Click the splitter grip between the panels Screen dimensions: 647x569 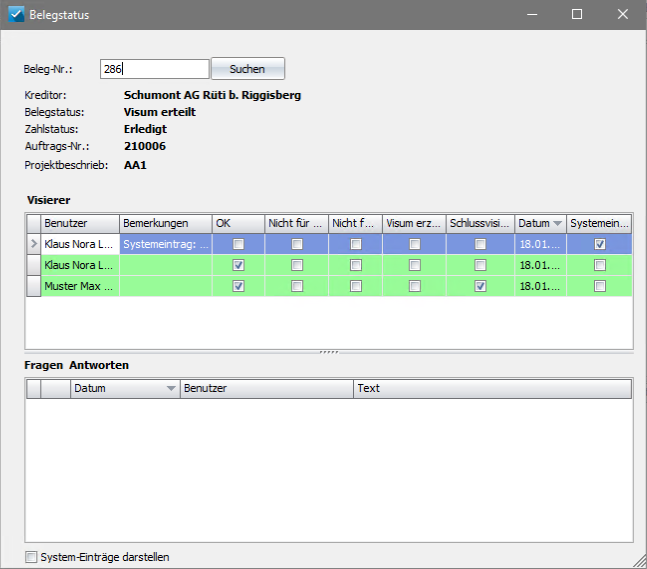click(x=329, y=352)
